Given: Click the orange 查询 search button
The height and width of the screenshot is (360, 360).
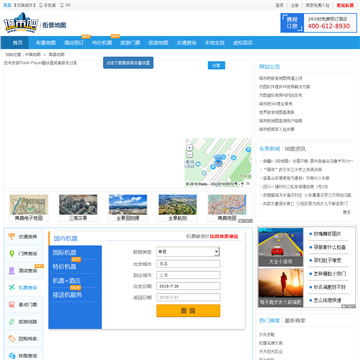Looking at the screenshot, I should [x=188, y=311].
